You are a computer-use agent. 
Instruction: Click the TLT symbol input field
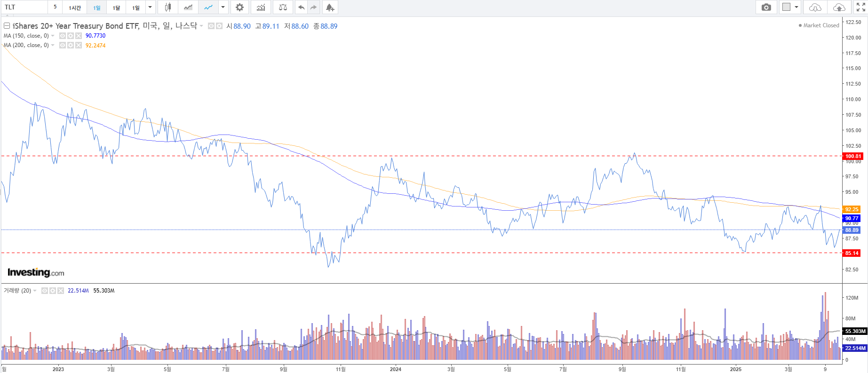pos(24,7)
